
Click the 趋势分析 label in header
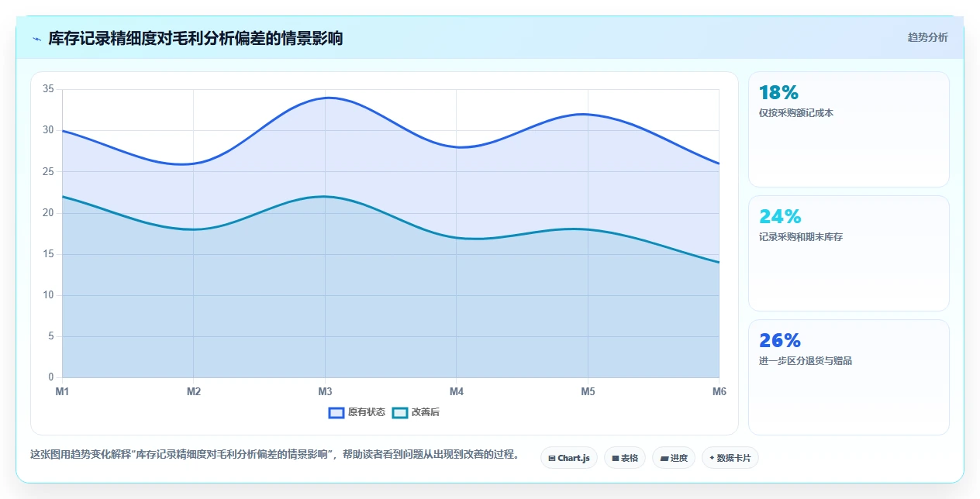pos(927,37)
